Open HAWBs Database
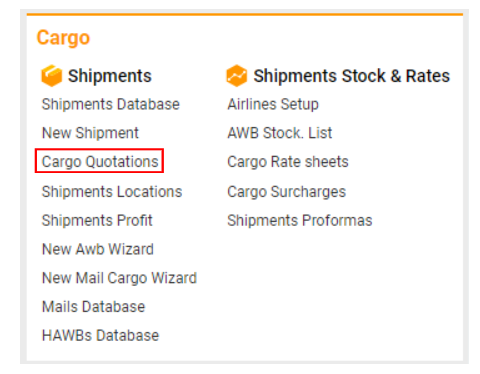Image resolution: width=480 pixels, height=374 pixels. pyautogui.click(x=100, y=335)
